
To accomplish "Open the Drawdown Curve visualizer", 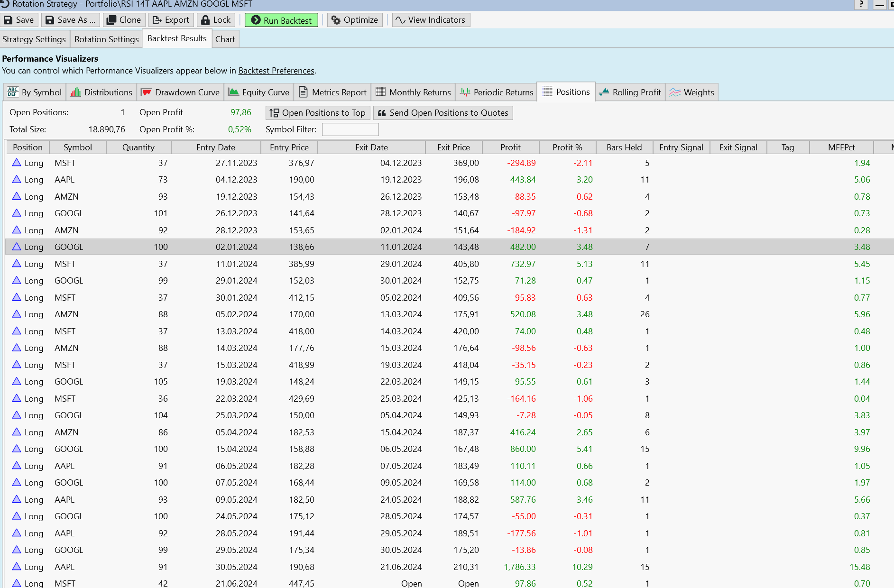I will (181, 92).
